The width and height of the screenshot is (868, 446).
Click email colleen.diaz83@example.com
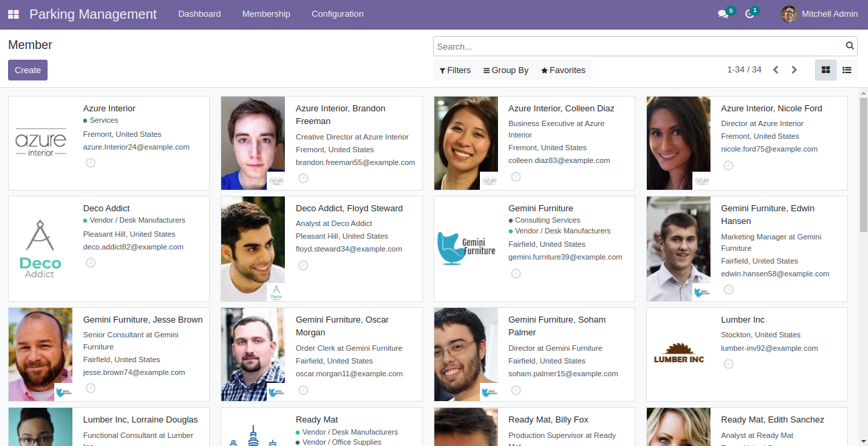(x=559, y=160)
